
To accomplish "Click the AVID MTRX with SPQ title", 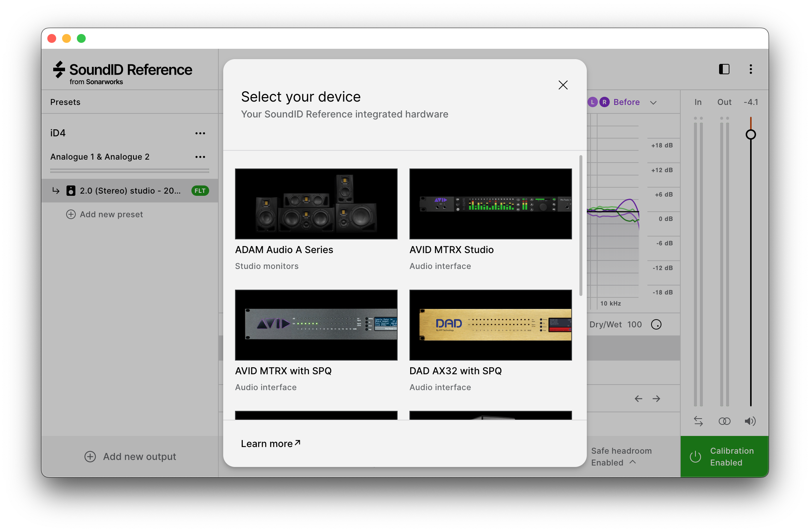I will (x=283, y=371).
